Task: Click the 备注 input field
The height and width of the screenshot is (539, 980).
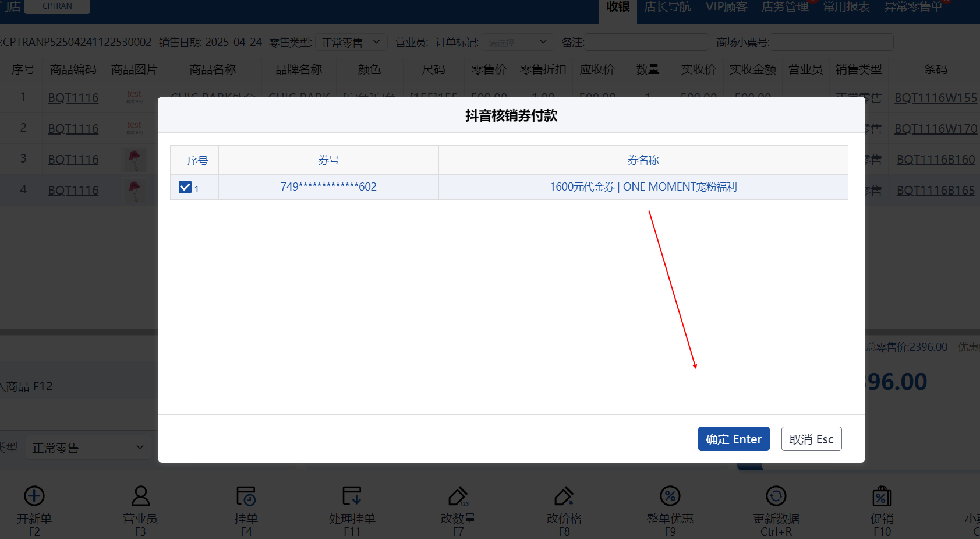Action: 646,43
